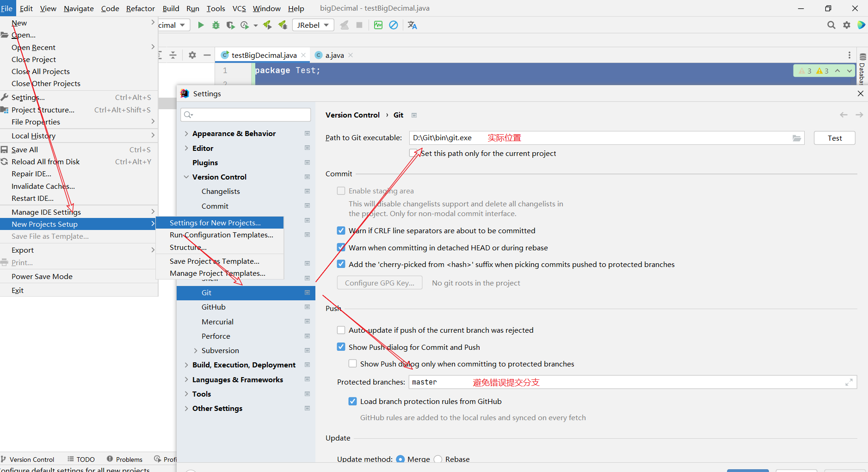The height and width of the screenshot is (472, 868).
Task: Check Show Push dialog only for protected branches
Action: pos(353,364)
